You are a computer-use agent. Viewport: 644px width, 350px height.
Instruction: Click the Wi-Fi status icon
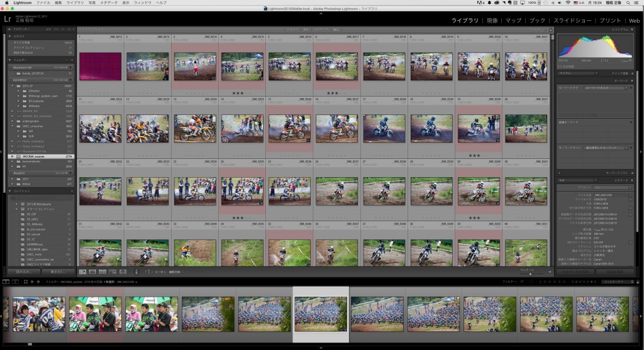pos(568,3)
